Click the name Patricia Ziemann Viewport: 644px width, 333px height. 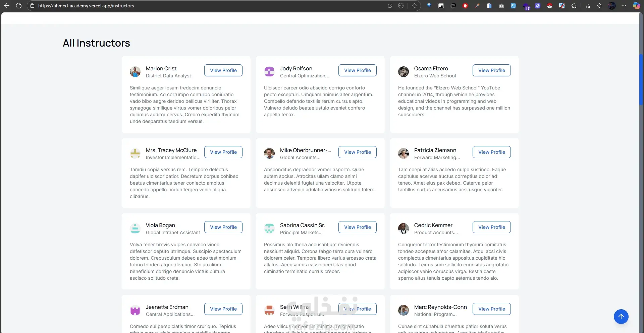pos(435,150)
